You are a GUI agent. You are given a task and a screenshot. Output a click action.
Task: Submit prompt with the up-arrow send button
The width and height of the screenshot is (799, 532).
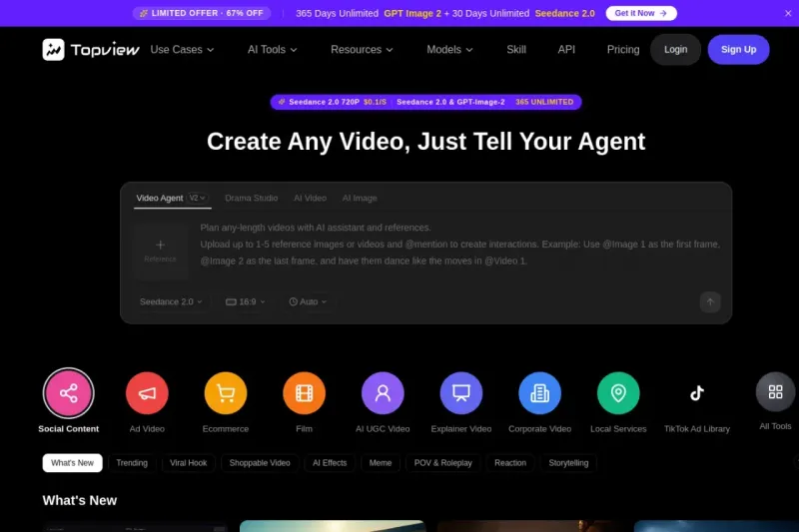pyautogui.click(x=710, y=301)
